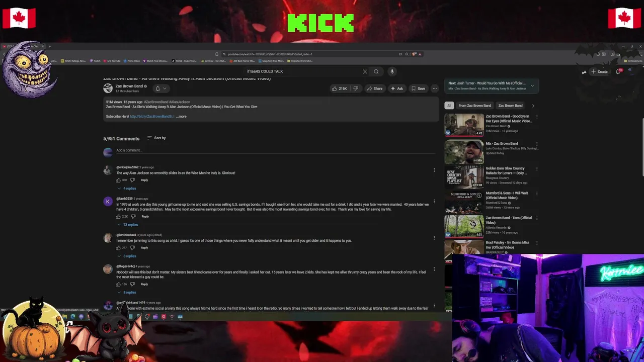Open the comments 'Sort by' menu

click(156, 138)
